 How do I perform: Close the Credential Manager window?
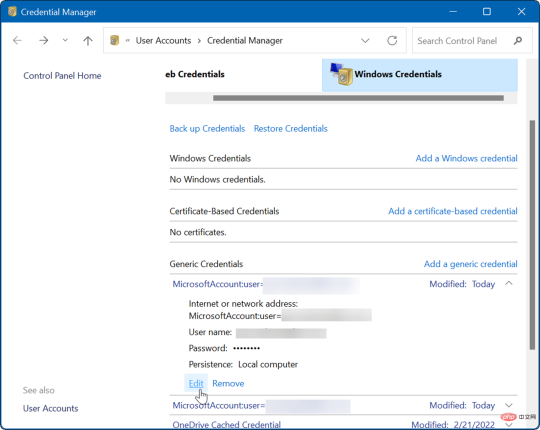point(521,12)
